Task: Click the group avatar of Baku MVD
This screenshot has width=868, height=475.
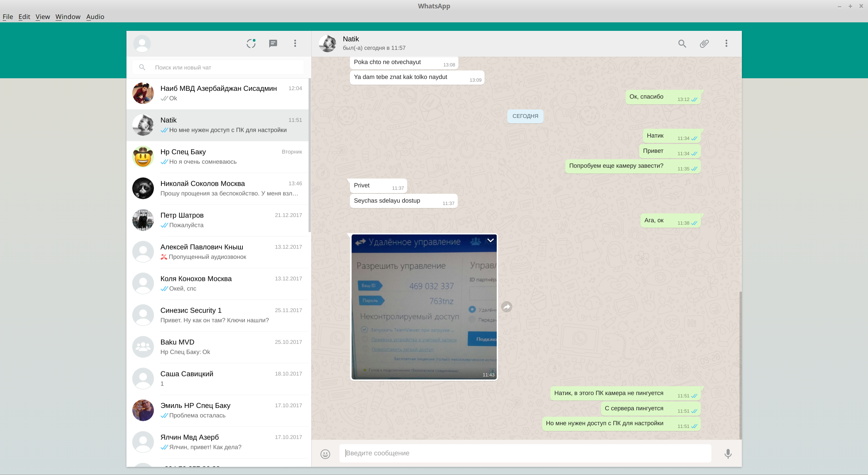Action: (143, 347)
